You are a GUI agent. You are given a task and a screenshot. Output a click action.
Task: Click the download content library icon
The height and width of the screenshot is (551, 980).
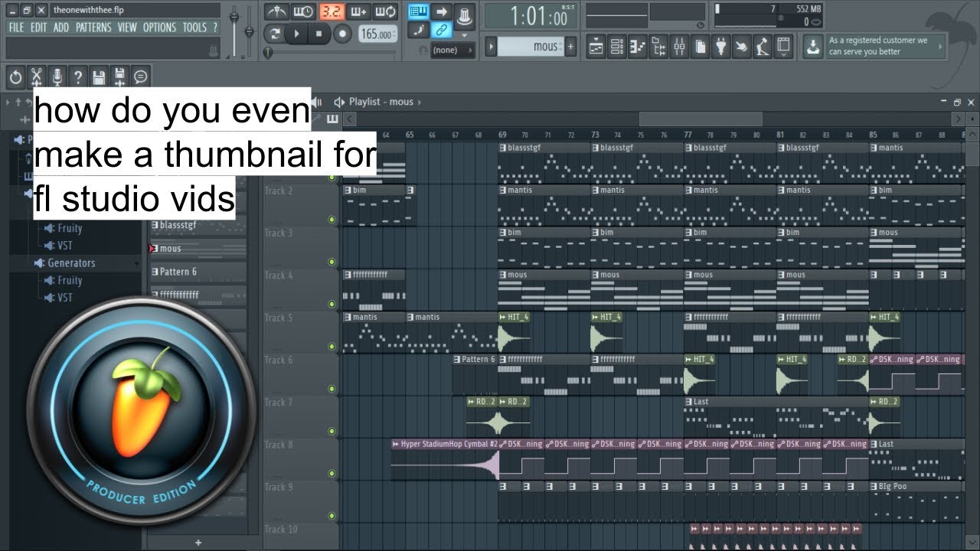[812, 47]
